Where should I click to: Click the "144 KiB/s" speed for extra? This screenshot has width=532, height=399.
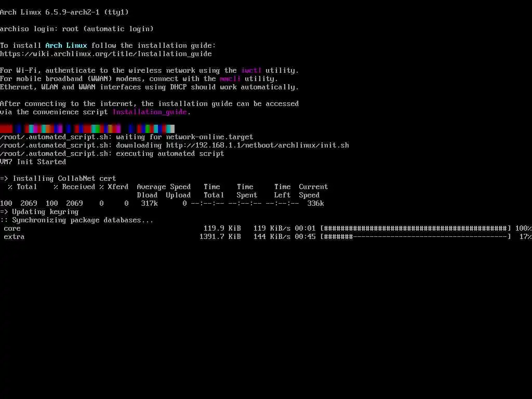click(x=272, y=237)
